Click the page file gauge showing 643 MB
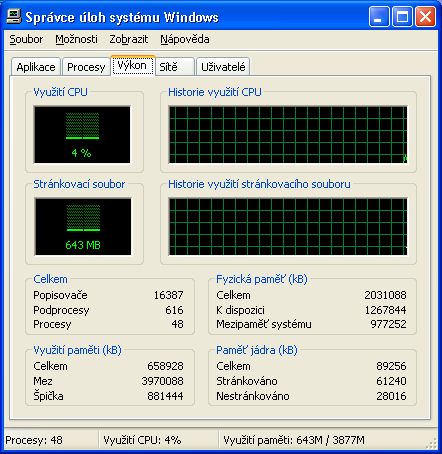Screen dimensions: 442x454 coord(83,227)
